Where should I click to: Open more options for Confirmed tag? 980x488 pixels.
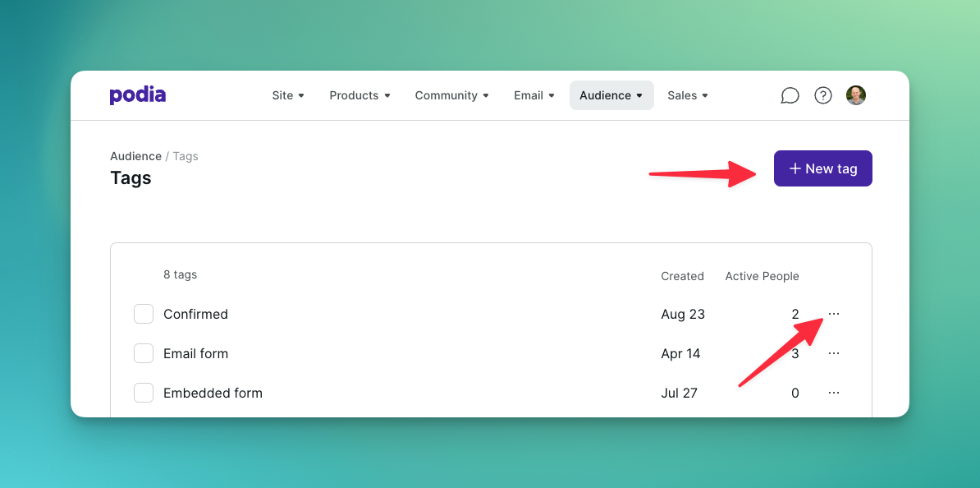click(x=834, y=314)
